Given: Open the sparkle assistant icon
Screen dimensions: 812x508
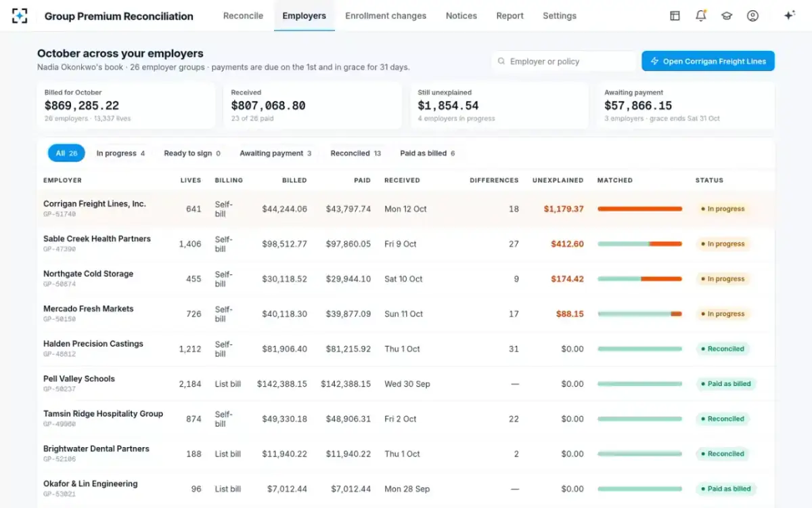Looking at the screenshot, I should tap(789, 16).
